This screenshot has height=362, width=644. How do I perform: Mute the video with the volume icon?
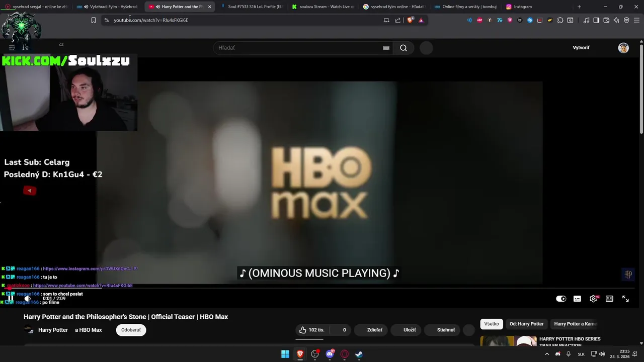coord(27,299)
